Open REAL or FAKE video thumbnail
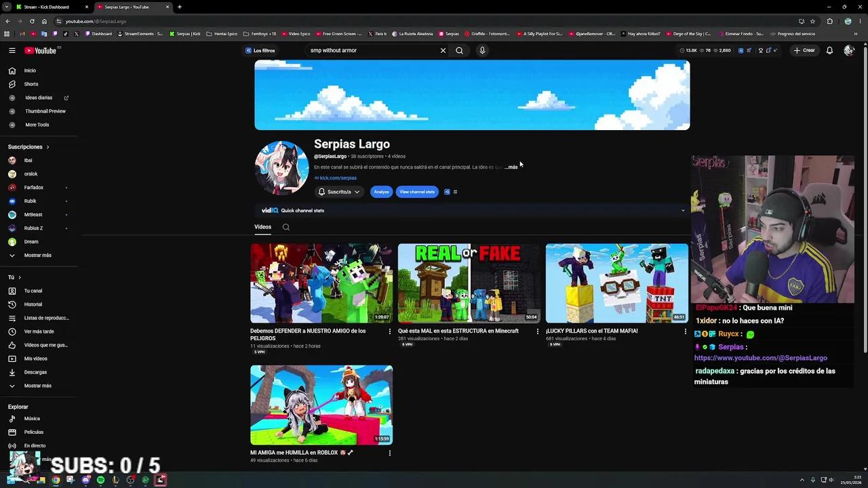The height and width of the screenshot is (488, 868). pos(469,283)
